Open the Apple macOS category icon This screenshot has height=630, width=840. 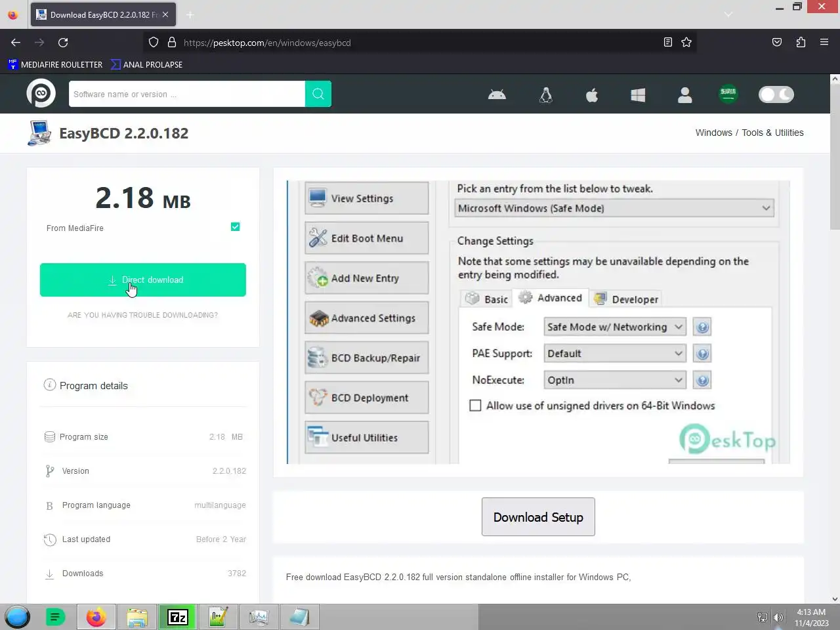tap(592, 95)
